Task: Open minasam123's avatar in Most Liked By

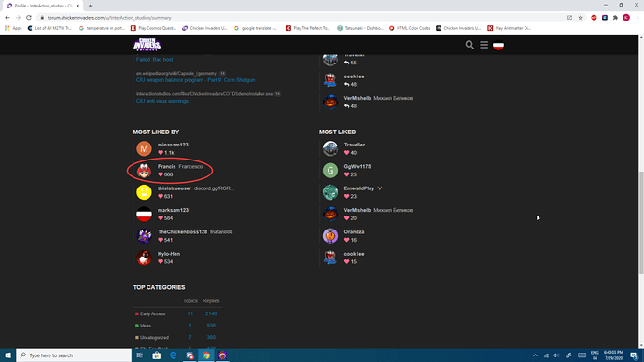Action: [144, 148]
